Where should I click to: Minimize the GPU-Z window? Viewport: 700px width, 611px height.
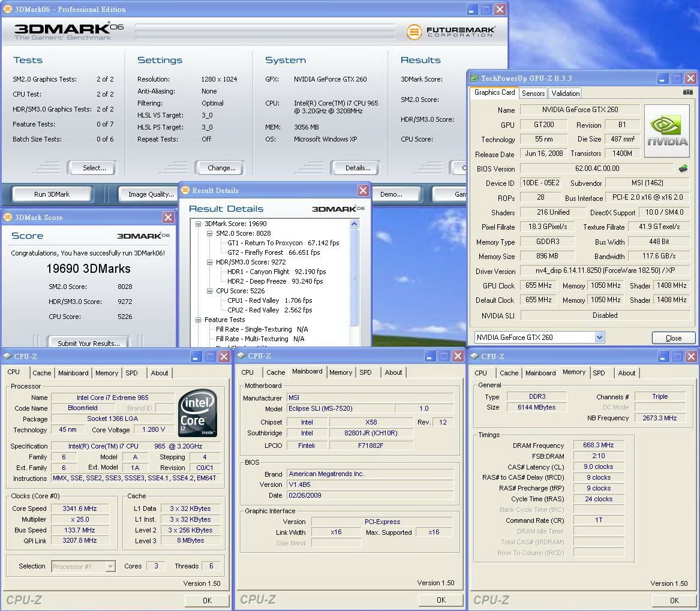[x=662, y=79]
